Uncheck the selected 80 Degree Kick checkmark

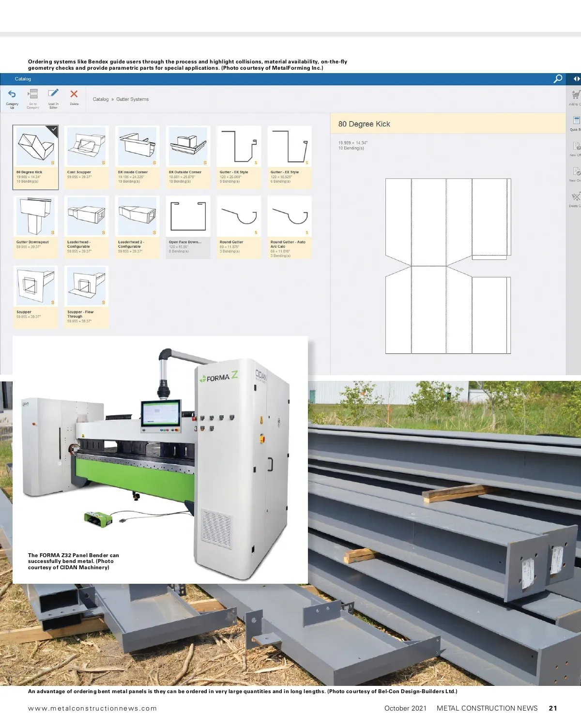point(53,130)
